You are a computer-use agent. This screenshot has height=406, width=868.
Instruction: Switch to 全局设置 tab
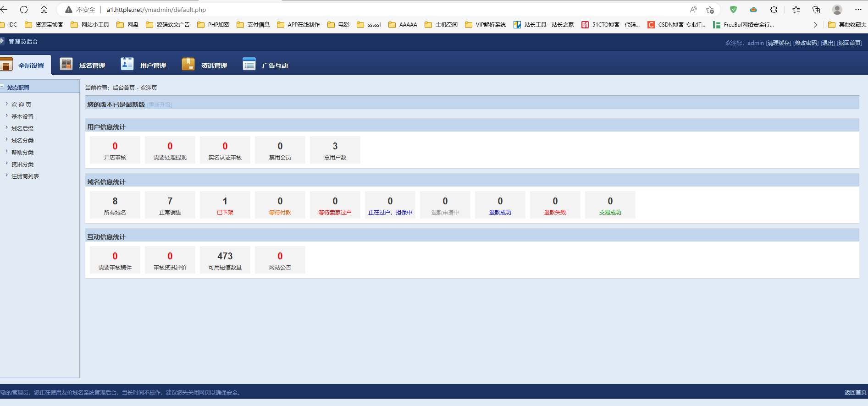click(25, 65)
